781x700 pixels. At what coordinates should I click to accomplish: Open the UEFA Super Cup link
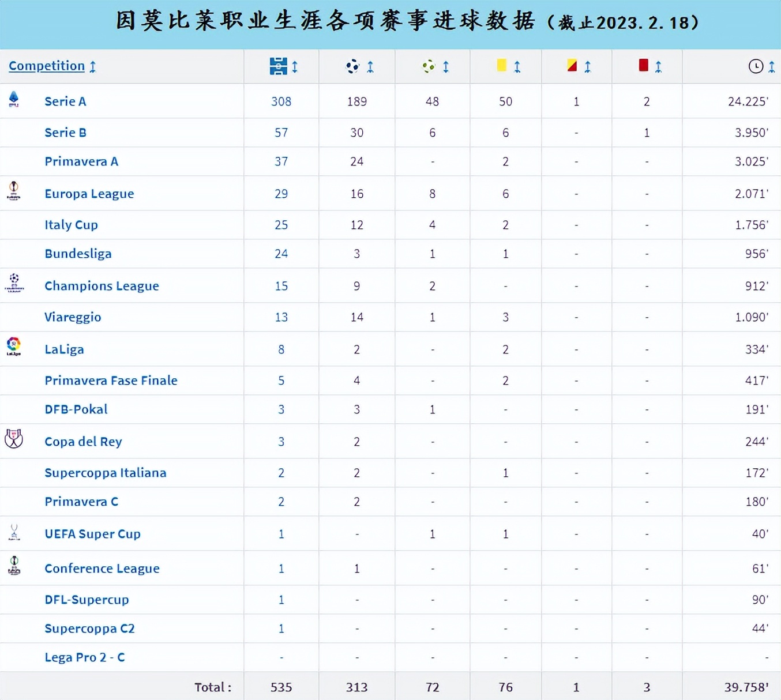tap(92, 534)
